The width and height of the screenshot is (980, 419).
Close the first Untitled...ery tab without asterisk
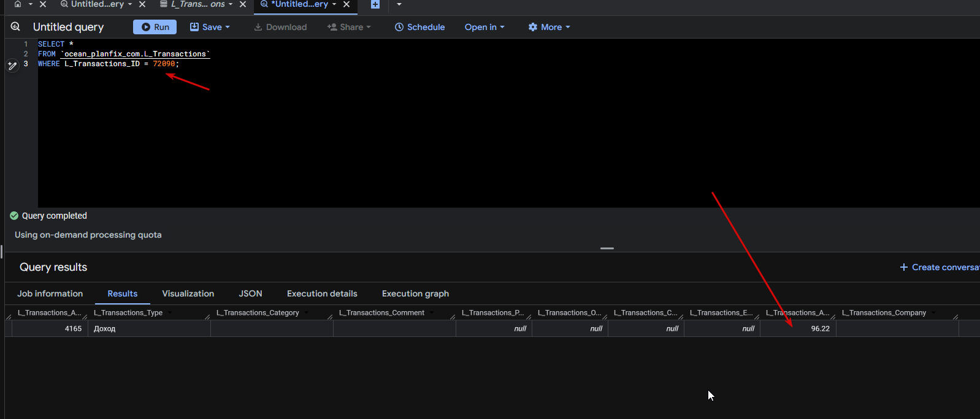pyautogui.click(x=142, y=4)
